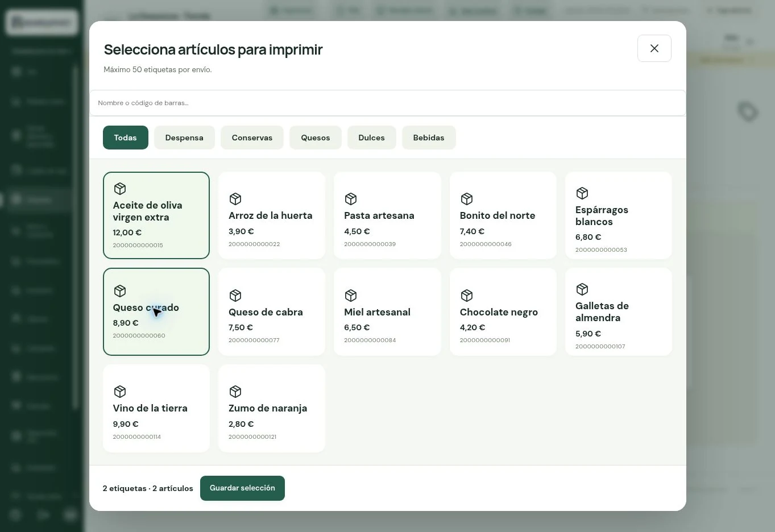This screenshot has height=532, width=775.
Task: Click the box icon on Galletas de almendra
Action: (582, 289)
